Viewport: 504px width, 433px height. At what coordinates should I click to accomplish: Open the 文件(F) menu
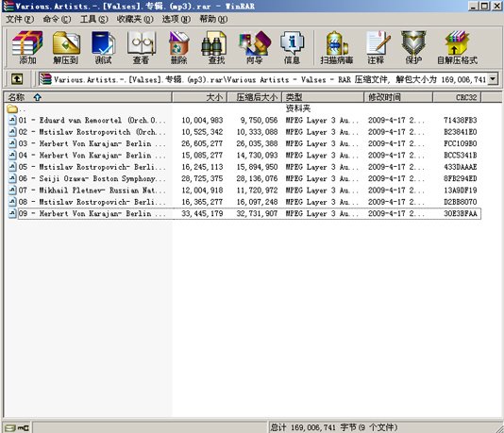20,19
